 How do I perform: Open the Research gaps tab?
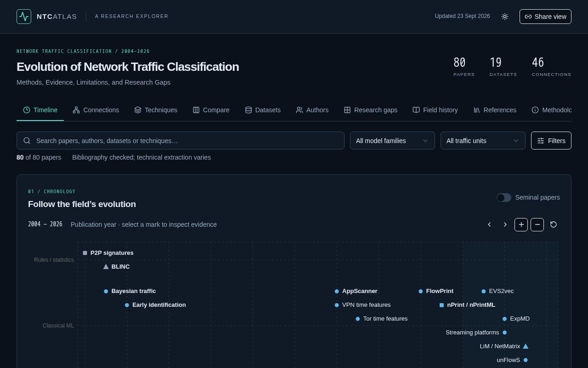tap(370, 110)
